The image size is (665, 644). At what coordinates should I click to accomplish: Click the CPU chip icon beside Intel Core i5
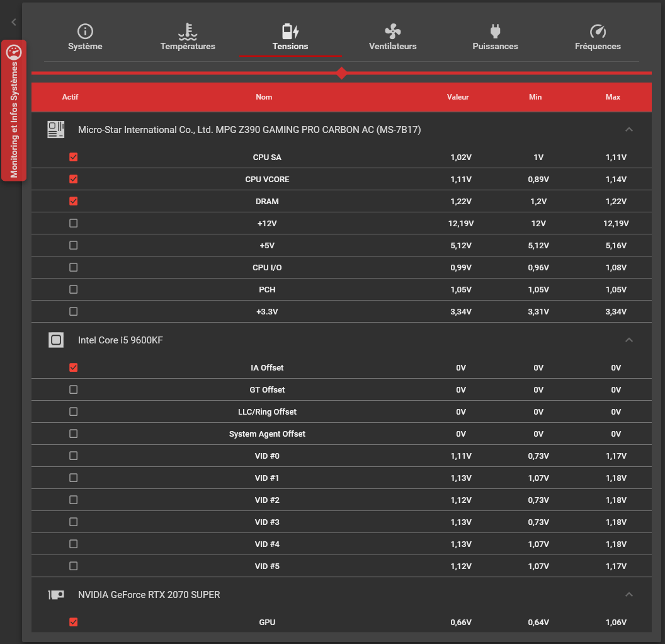56,340
